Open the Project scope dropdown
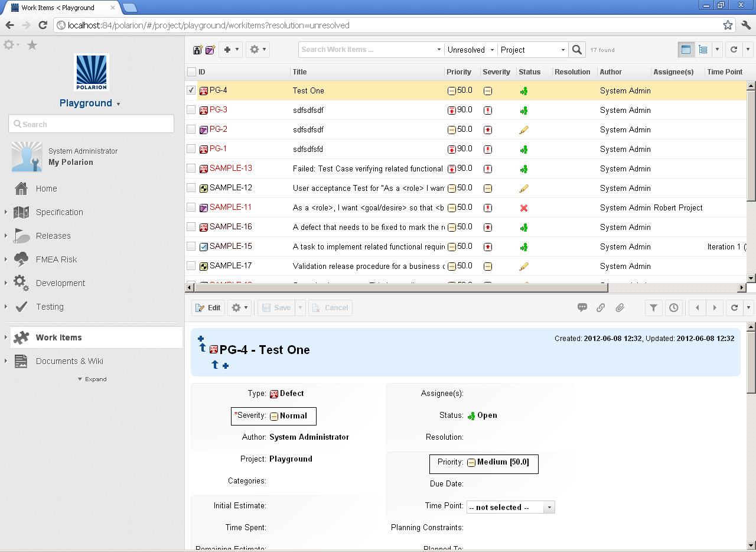Screen dimensions: 756x552 530,50
